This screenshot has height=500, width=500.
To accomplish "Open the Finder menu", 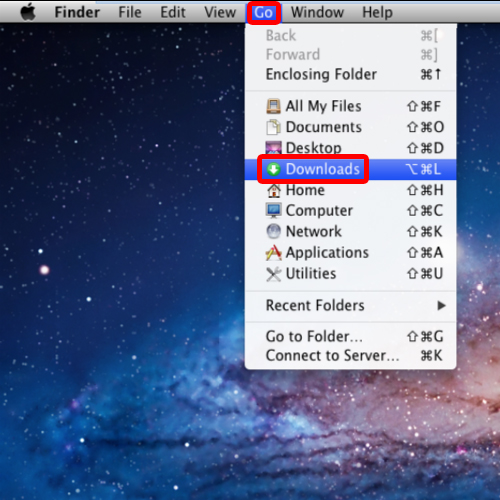I will pyautogui.click(x=77, y=12).
